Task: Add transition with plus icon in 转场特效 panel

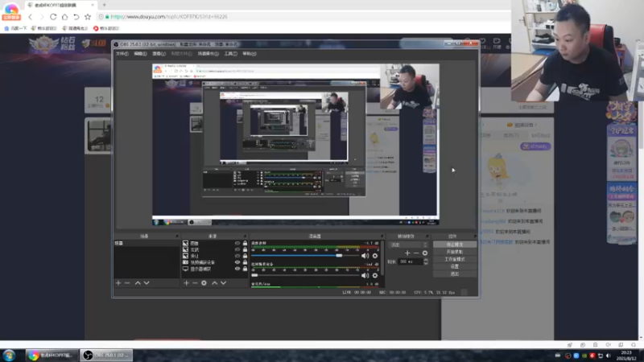Action: pyautogui.click(x=407, y=253)
